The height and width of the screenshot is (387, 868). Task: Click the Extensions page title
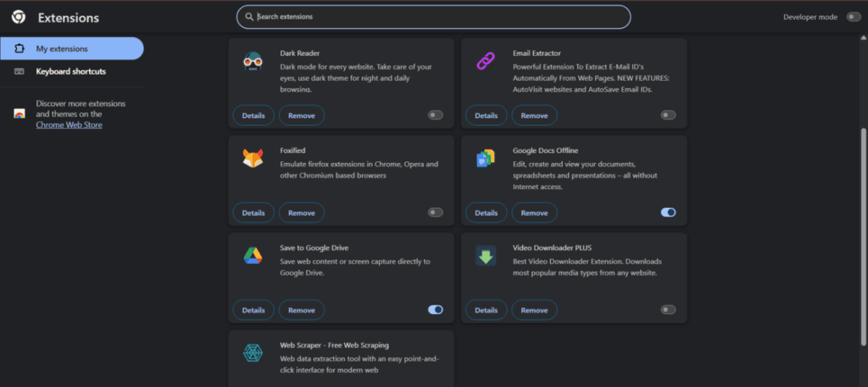pyautogui.click(x=69, y=18)
